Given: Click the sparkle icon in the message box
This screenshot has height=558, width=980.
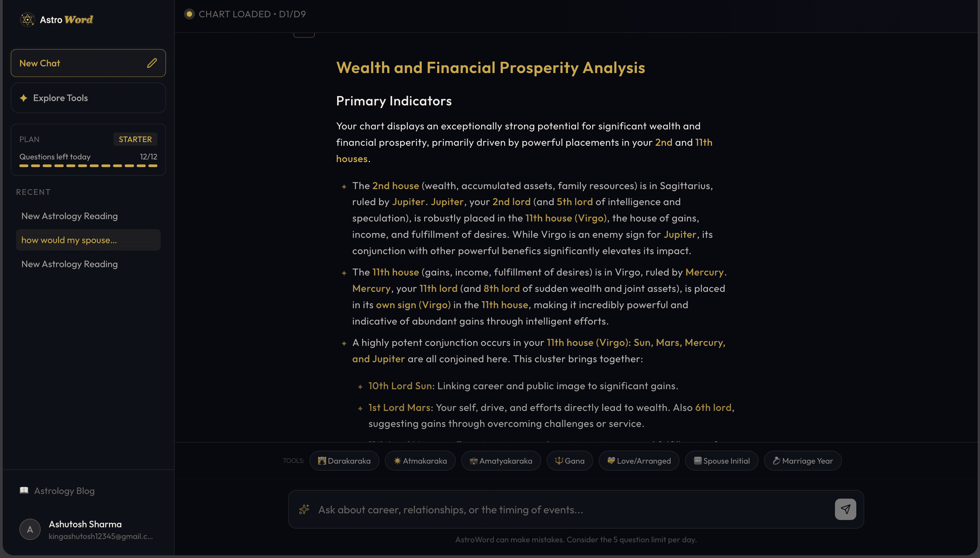Looking at the screenshot, I should (303, 510).
